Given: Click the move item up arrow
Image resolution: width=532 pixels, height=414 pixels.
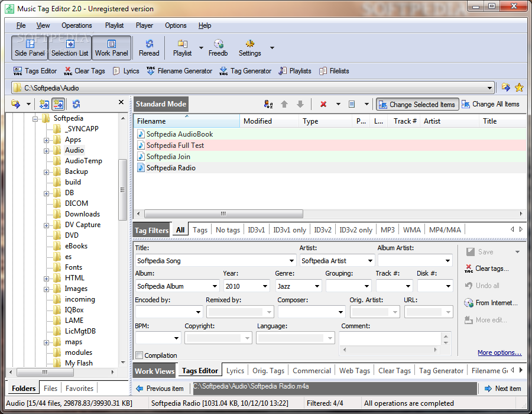Looking at the screenshot, I should tap(284, 104).
